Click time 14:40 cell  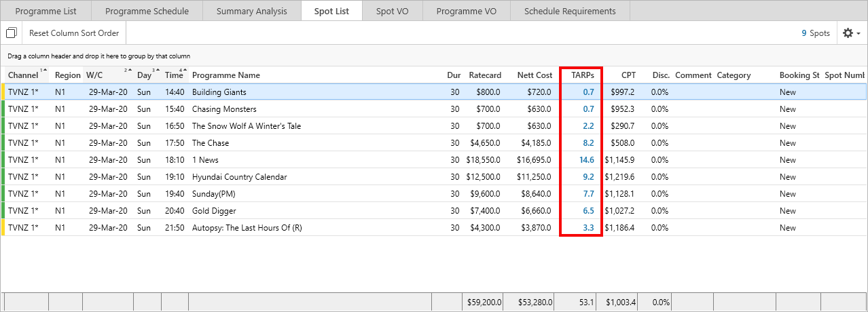click(x=175, y=92)
